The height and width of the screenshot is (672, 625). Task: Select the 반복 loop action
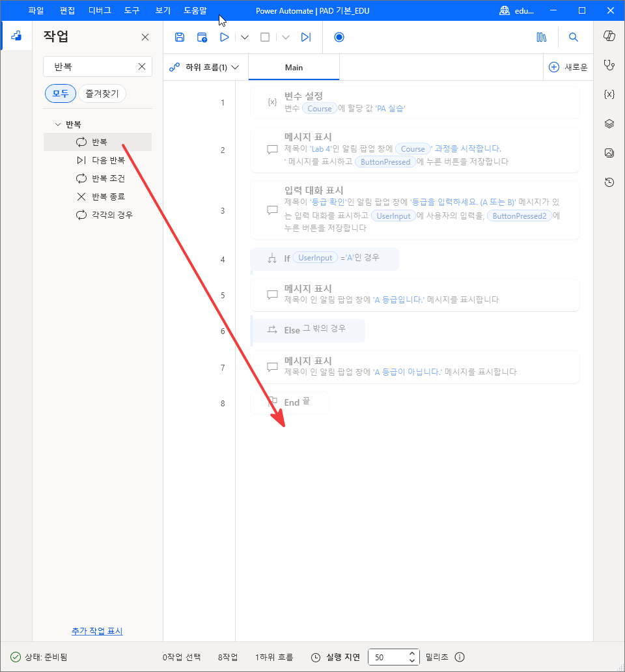pyautogui.click(x=98, y=142)
